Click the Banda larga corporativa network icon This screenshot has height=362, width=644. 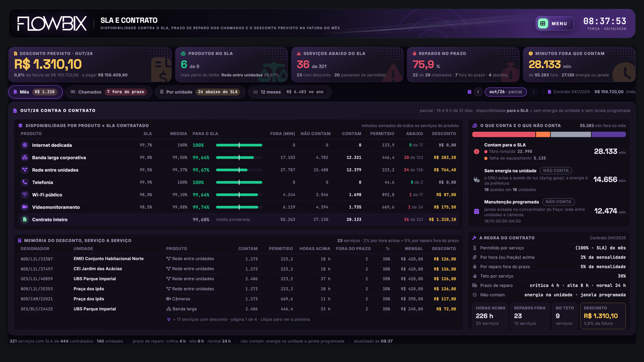(25, 158)
